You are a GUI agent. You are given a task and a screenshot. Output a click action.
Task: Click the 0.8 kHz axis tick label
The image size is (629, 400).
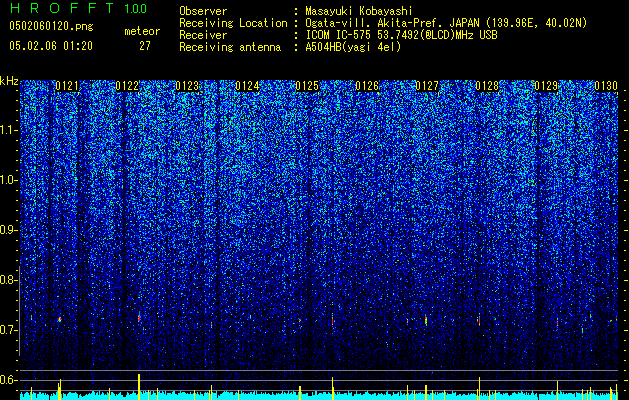click(x=9, y=280)
